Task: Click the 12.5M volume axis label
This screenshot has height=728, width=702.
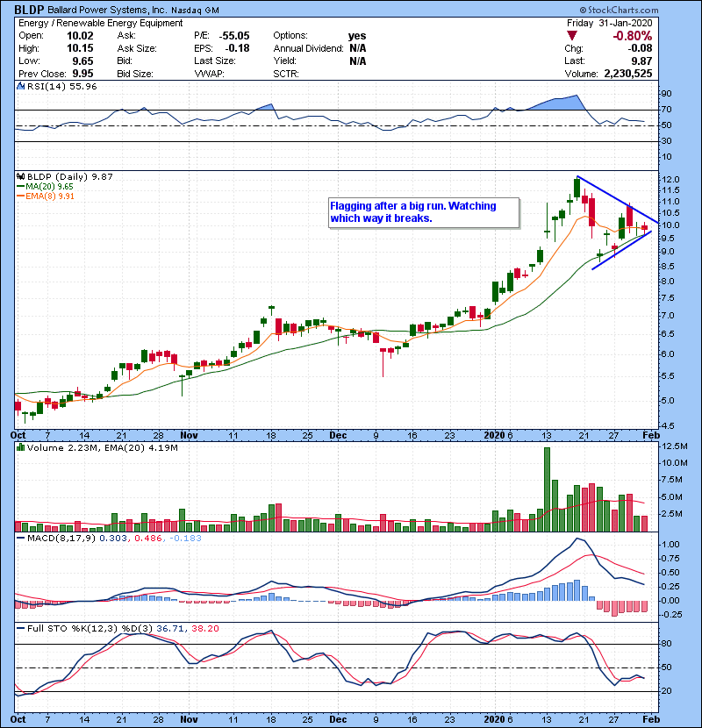Action: (675, 446)
